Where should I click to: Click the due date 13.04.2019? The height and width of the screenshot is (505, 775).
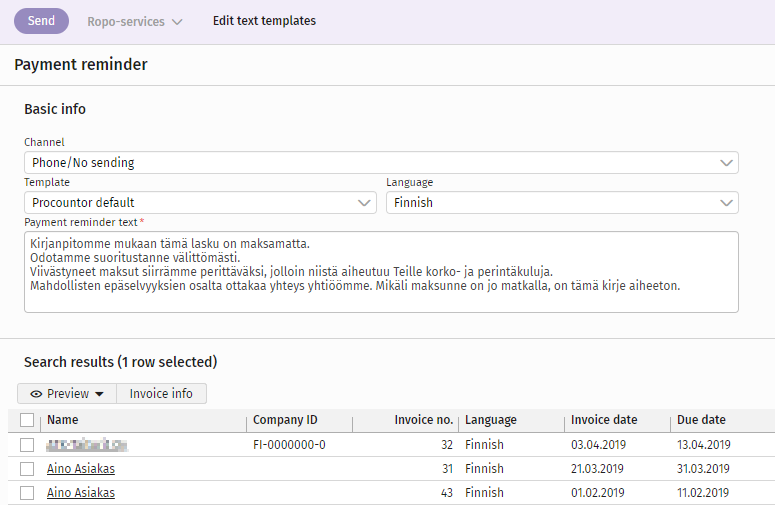[x=704, y=445]
